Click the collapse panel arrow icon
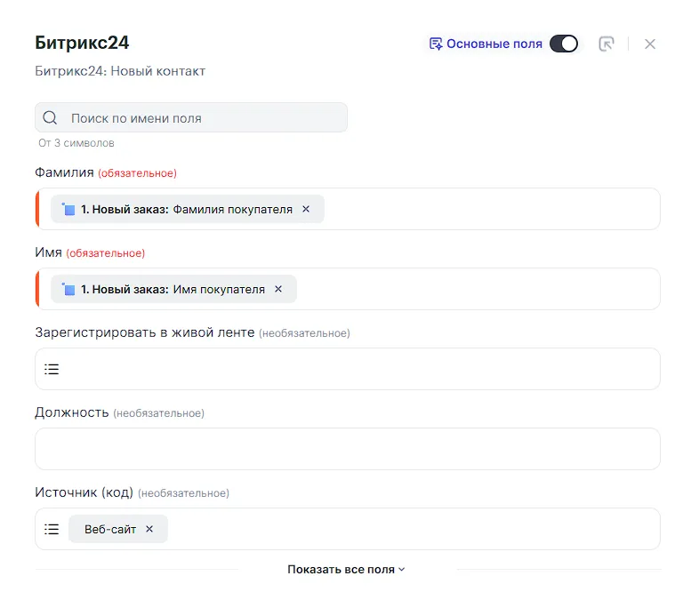691x616 pixels. (607, 44)
